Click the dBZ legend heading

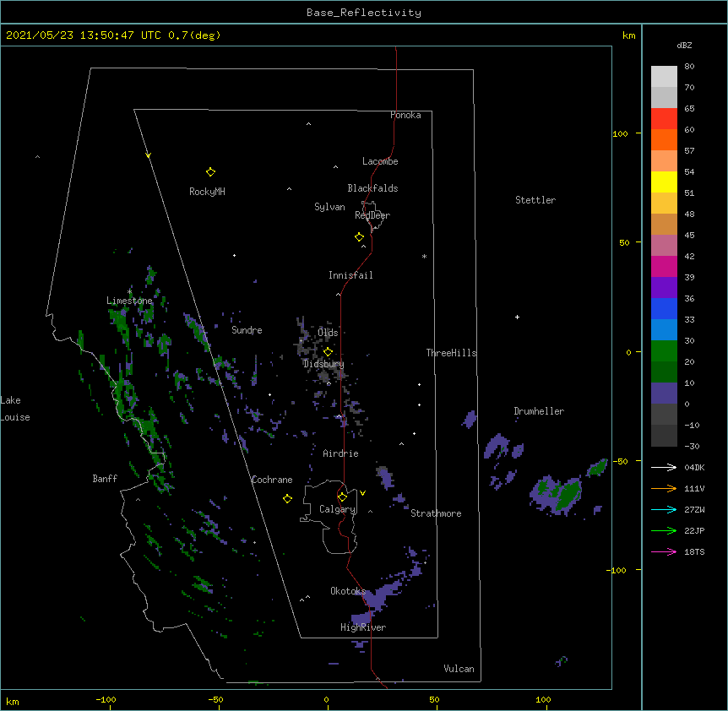pyautogui.click(x=684, y=46)
